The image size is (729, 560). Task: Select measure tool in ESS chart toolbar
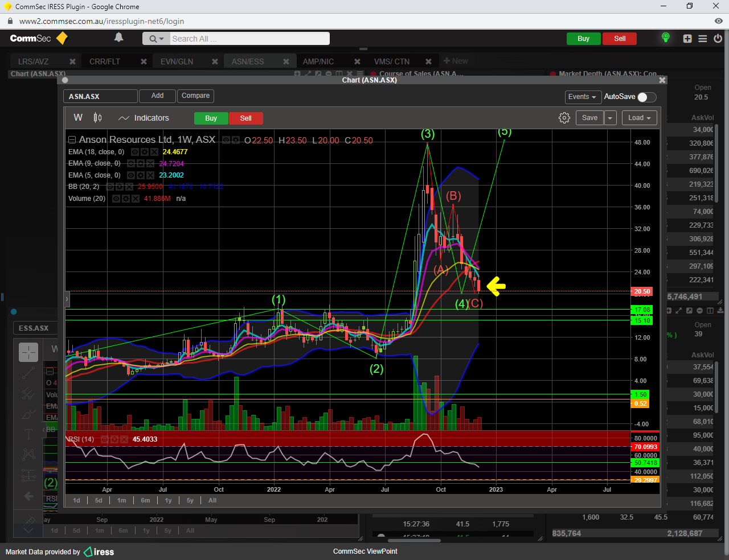coord(28,475)
